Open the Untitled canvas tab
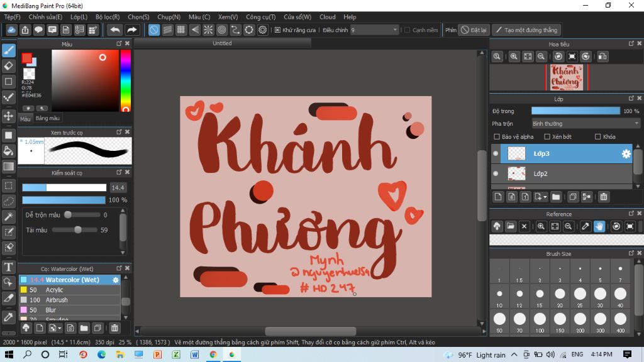Image resolution: width=644 pixels, height=362 pixels. (x=222, y=43)
